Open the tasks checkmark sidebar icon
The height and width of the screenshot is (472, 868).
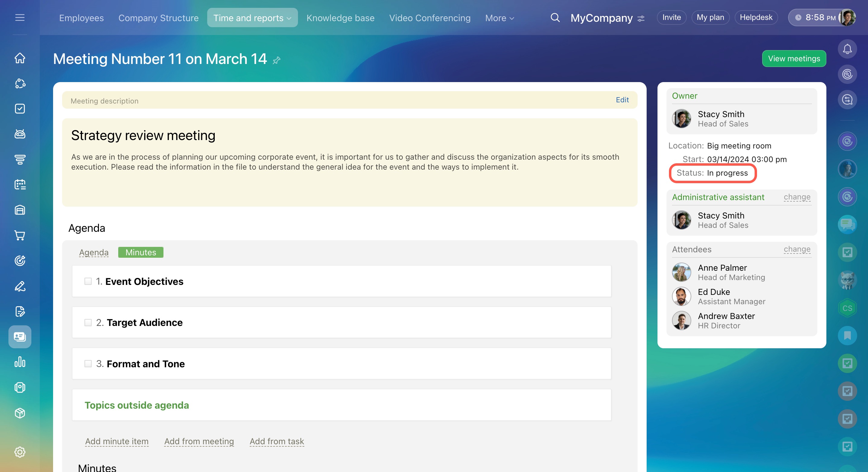(20, 109)
